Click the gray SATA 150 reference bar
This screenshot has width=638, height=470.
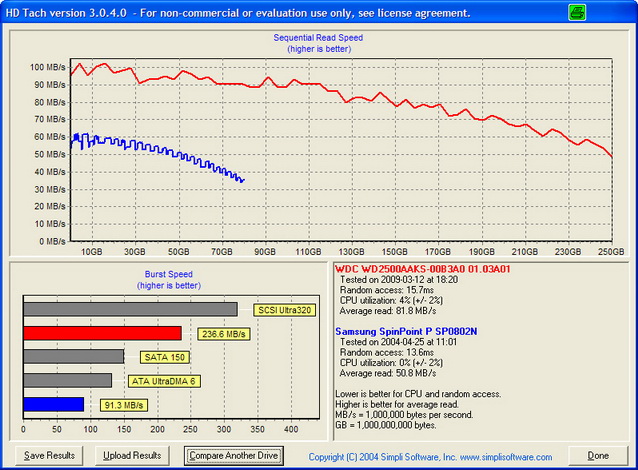73,357
